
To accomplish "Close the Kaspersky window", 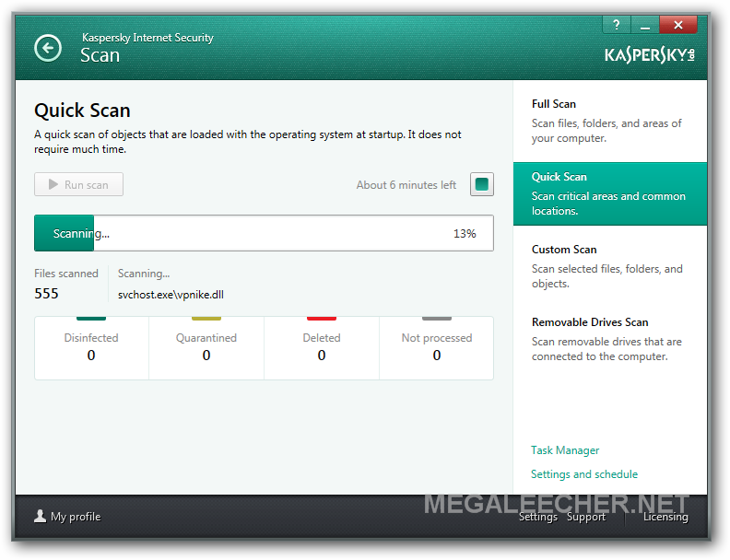I will point(678,25).
